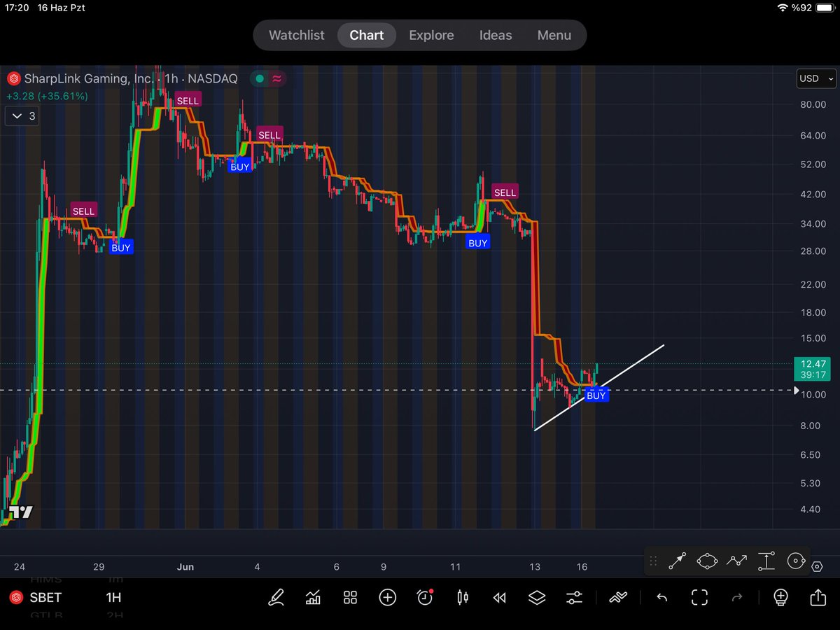The image size is (840, 630).
Task: Open the USD currency dropdown
Action: [x=817, y=78]
